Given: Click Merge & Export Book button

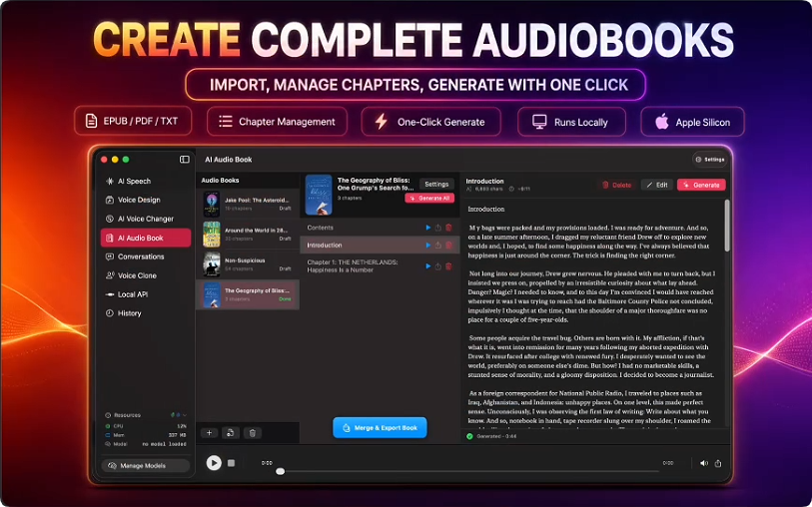Looking at the screenshot, I should [380, 428].
